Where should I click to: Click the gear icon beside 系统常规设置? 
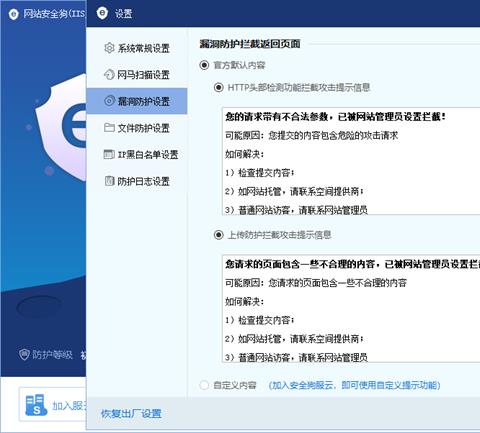(x=109, y=48)
